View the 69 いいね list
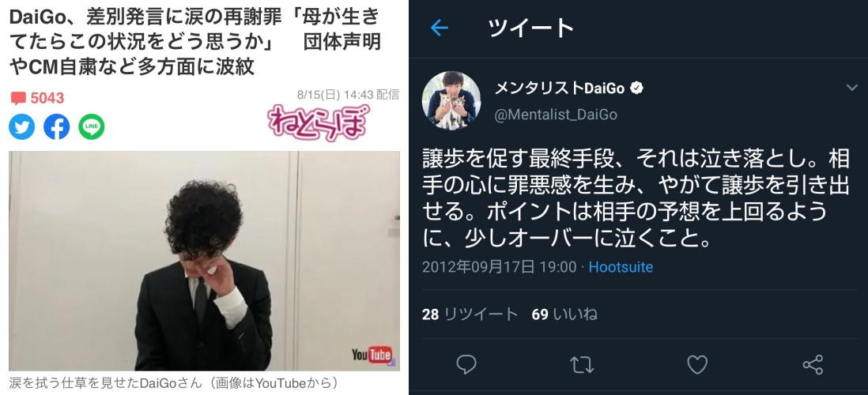 pos(564,314)
